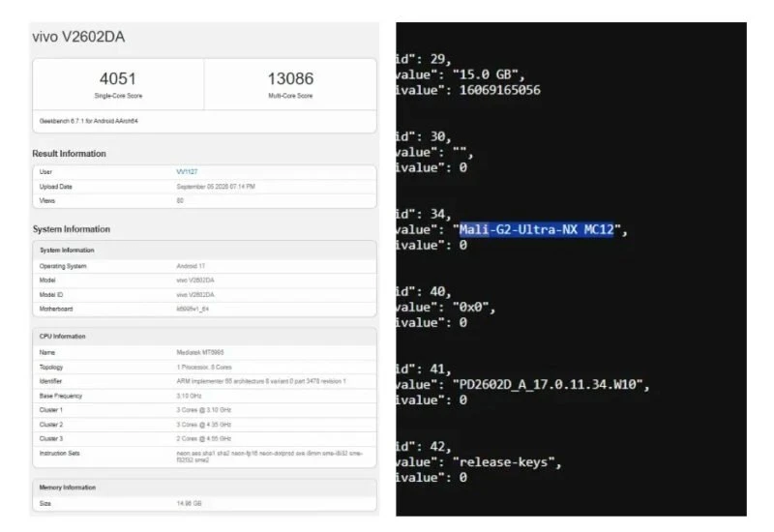Click the Memory Information Size row

tap(204, 503)
